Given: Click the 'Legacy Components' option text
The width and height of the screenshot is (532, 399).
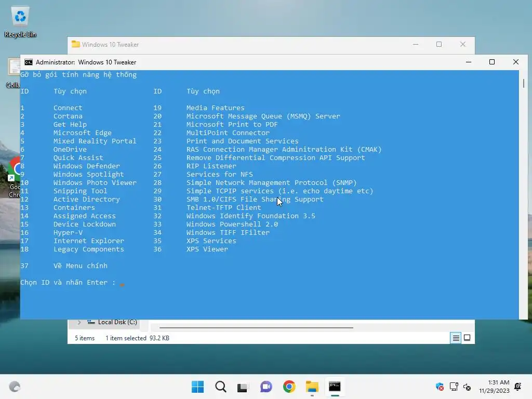Looking at the screenshot, I should [88, 249].
